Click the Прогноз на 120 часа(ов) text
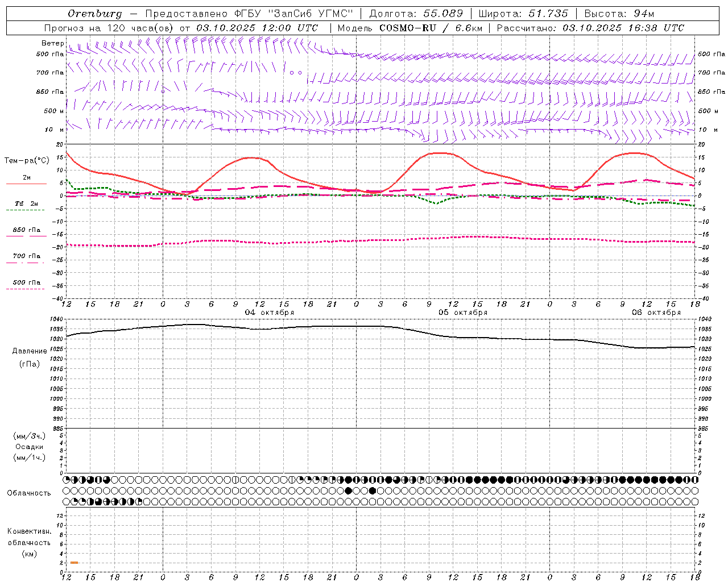The image size is (728, 582). click(x=110, y=28)
